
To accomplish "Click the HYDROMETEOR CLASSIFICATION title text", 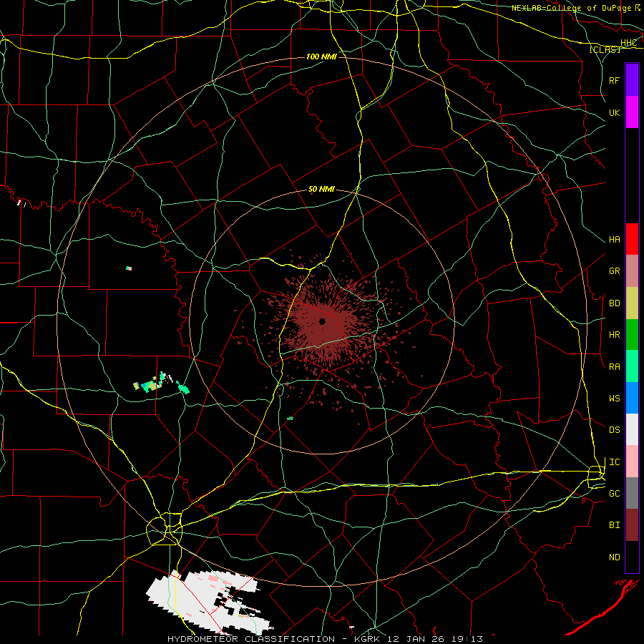I will point(251,639).
